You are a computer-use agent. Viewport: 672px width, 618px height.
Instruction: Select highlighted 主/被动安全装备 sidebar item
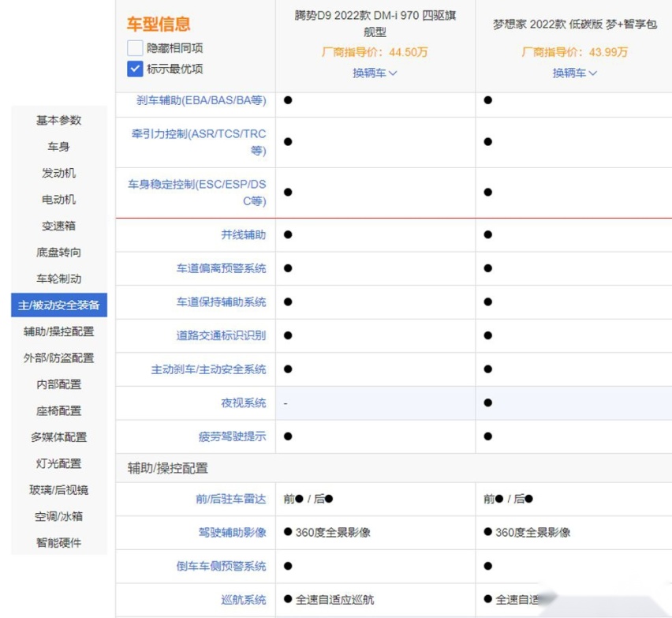coord(59,305)
